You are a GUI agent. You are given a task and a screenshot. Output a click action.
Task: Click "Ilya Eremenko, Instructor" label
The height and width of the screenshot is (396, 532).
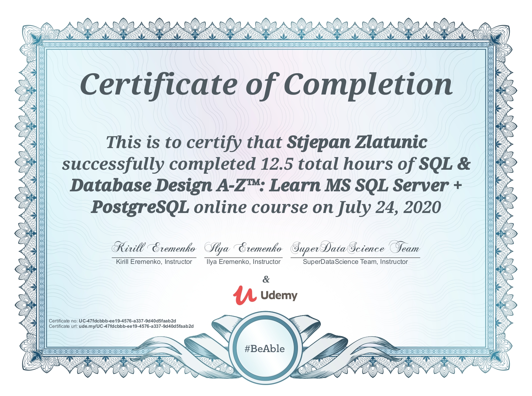point(243,262)
